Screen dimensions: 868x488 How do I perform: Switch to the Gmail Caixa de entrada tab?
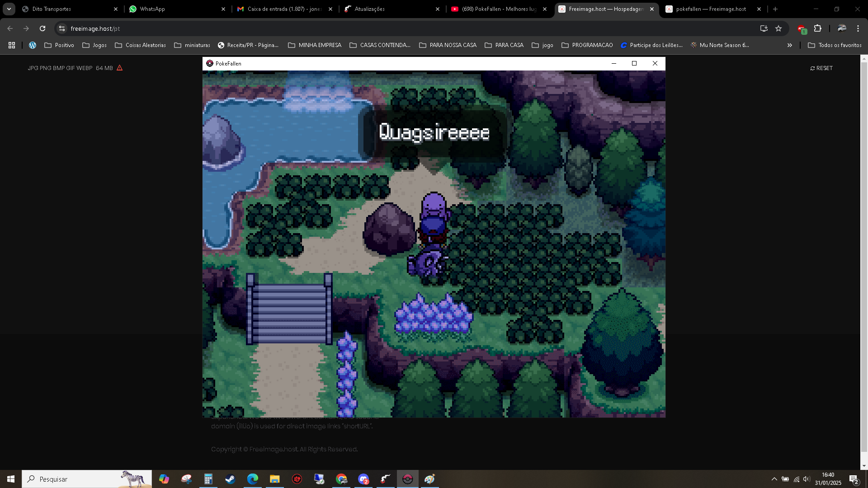pos(284,9)
